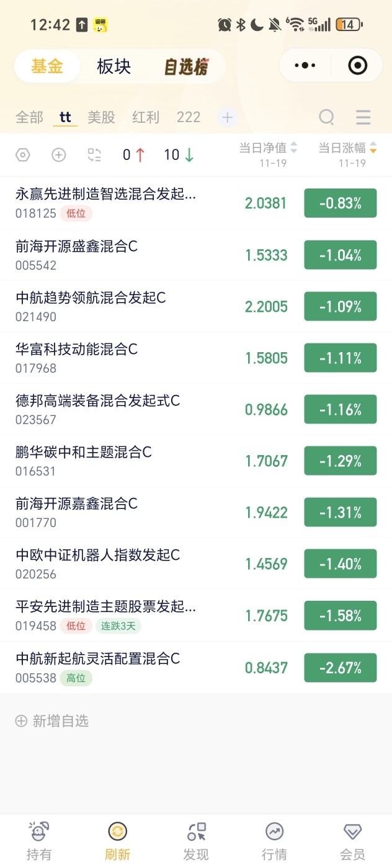
Task: Switch to the 板块 tab
Action: pyautogui.click(x=114, y=67)
